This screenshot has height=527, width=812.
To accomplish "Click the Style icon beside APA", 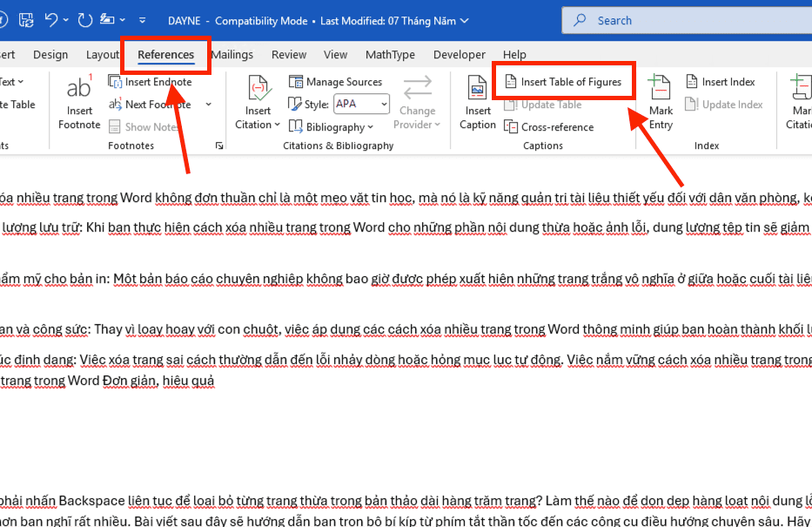I will click(x=295, y=105).
